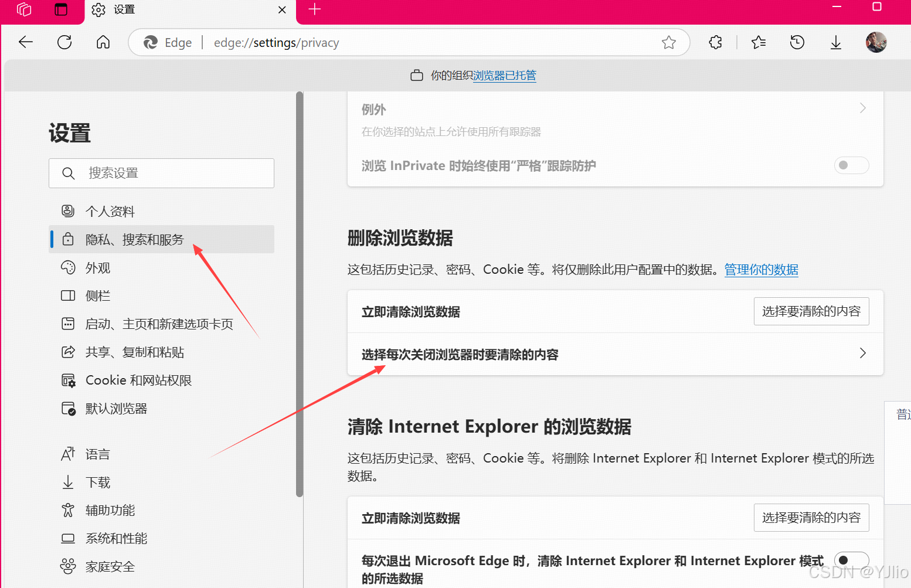Open 语言 settings
The height and width of the screenshot is (588, 911).
click(x=161, y=454)
